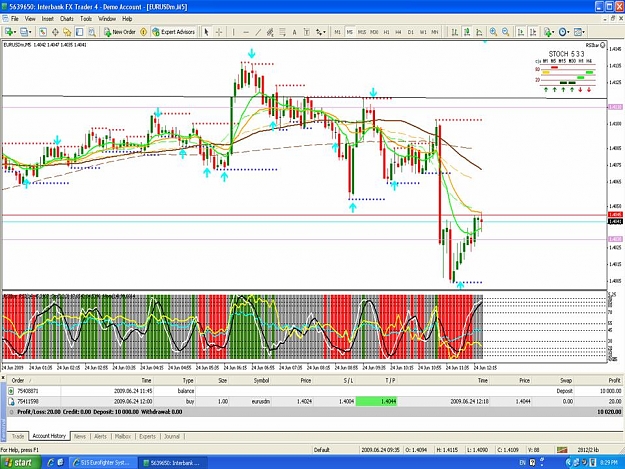
Task: Toggle the auto scroll chart icon
Action: click(521, 32)
